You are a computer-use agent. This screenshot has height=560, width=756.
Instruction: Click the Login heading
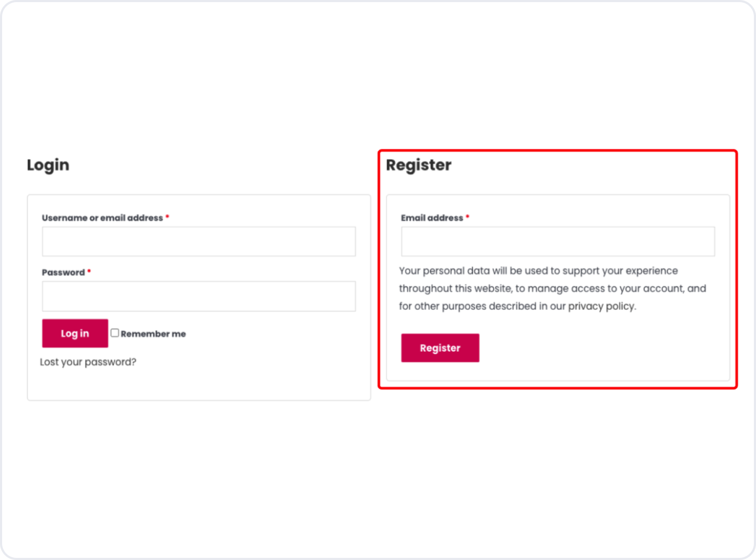(48, 165)
